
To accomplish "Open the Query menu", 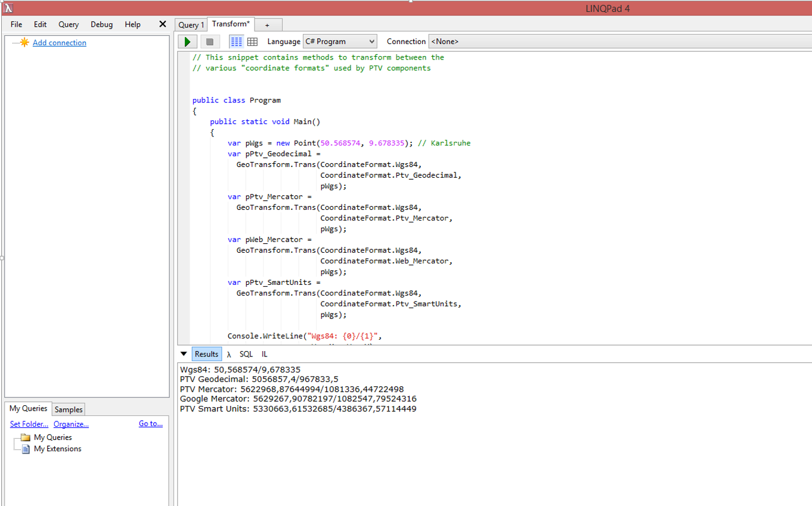I will pyautogui.click(x=69, y=24).
